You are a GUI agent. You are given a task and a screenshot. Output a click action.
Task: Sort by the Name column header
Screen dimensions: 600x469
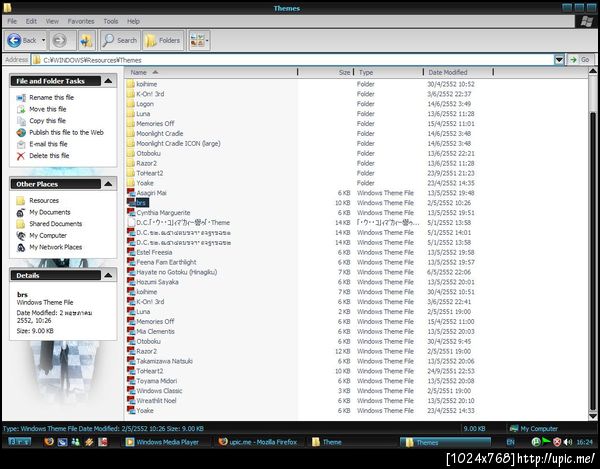click(x=211, y=72)
